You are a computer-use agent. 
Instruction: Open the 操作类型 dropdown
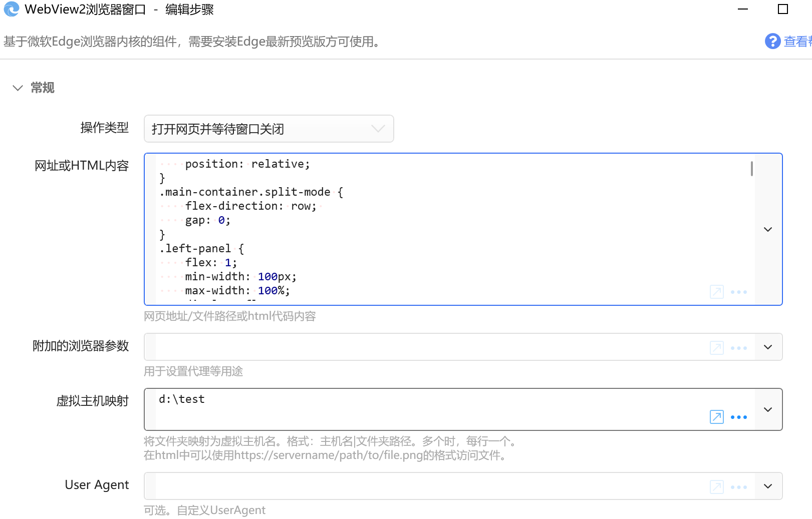(269, 129)
